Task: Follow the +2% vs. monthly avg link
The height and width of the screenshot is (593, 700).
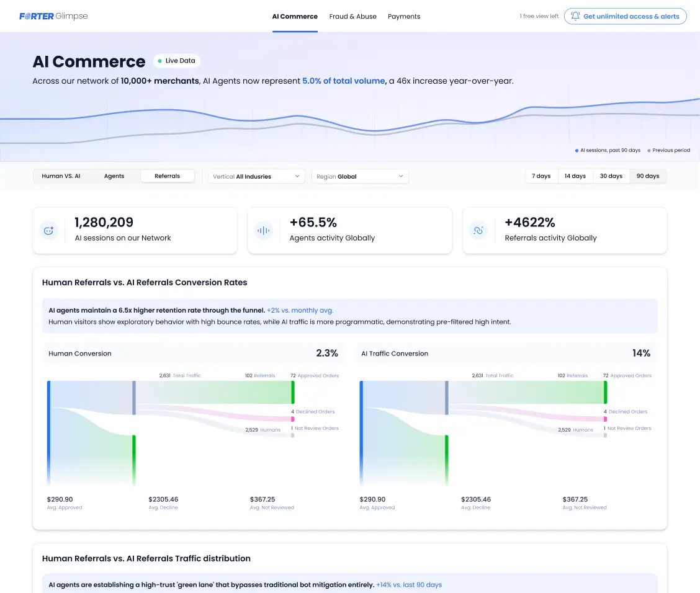Action: [x=300, y=310]
